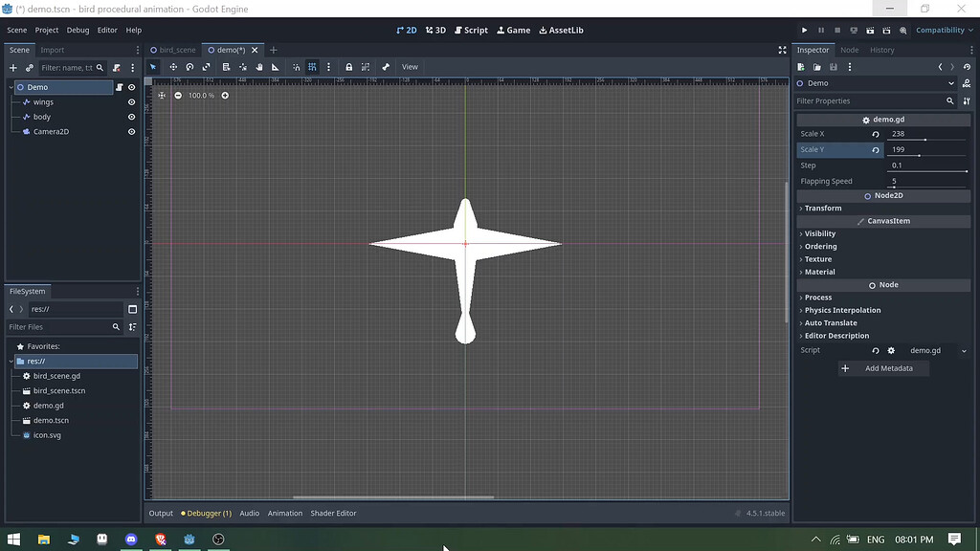Viewport: 980px width, 551px height.
Task: Select the Move tool in the toolbar
Action: (173, 67)
